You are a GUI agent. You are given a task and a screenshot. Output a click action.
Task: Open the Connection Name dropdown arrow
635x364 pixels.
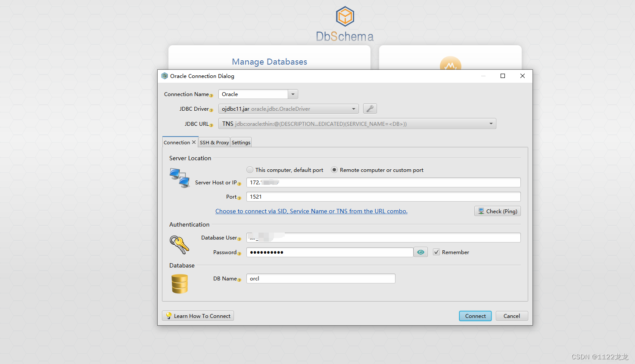tap(293, 94)
